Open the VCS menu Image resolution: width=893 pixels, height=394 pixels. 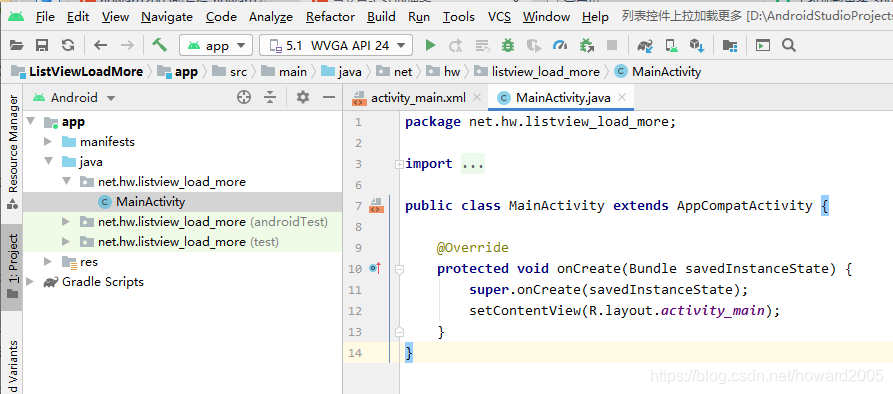tap(499, 17)
